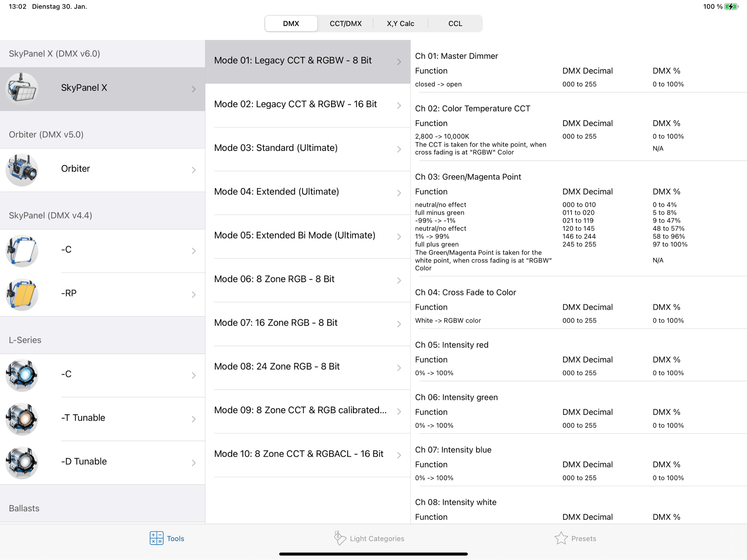Open the Orbiter row disclosure chevron
Screen dimensions: 747x560
(x=194, y=170)
